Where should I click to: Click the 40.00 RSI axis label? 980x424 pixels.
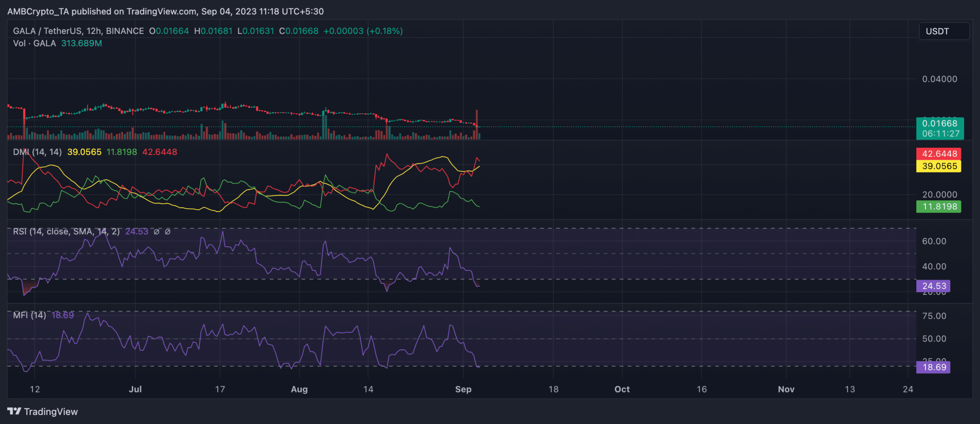coord(934,267)
